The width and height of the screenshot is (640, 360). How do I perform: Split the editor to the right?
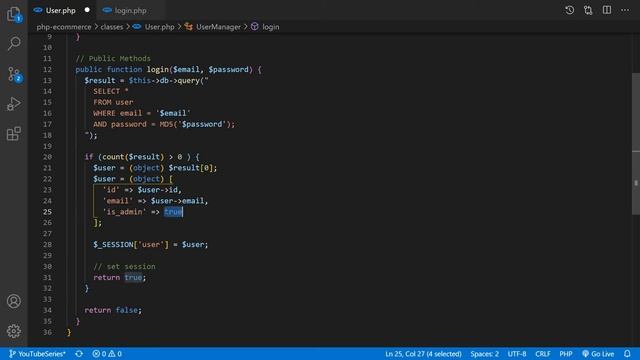click(607, 10)
